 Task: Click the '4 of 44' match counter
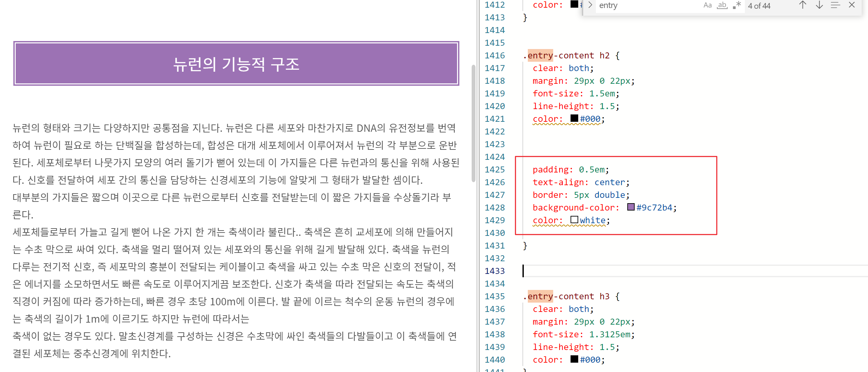coord(759,6)
